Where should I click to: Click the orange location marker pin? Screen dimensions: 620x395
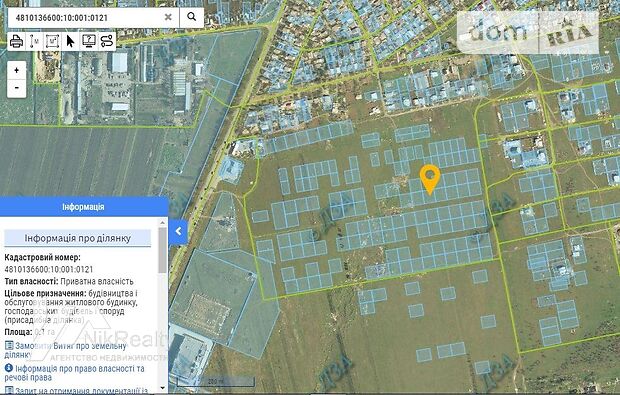[x=430, y=180]
